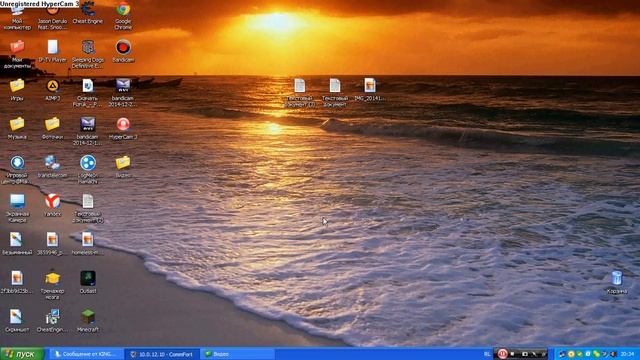Open the bandicam 2014-12-2... video file
Screen dimensions: 640x360
click(123, 93)
